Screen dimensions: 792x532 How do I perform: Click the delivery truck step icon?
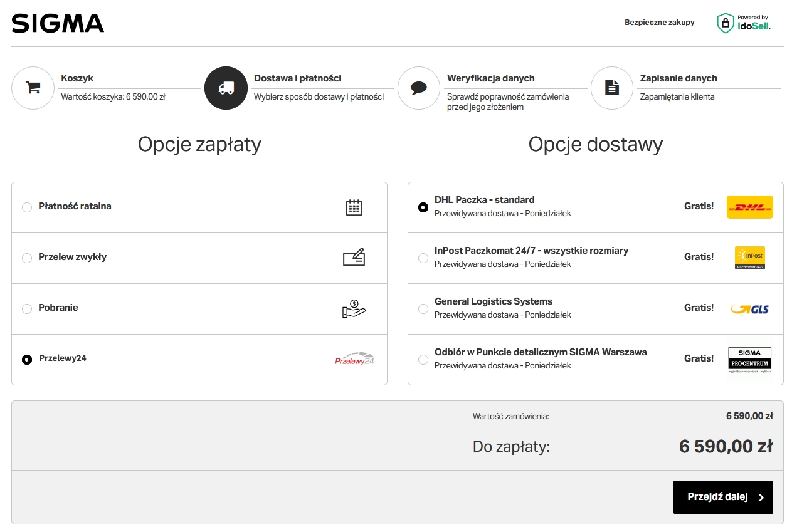click(226, 88)
